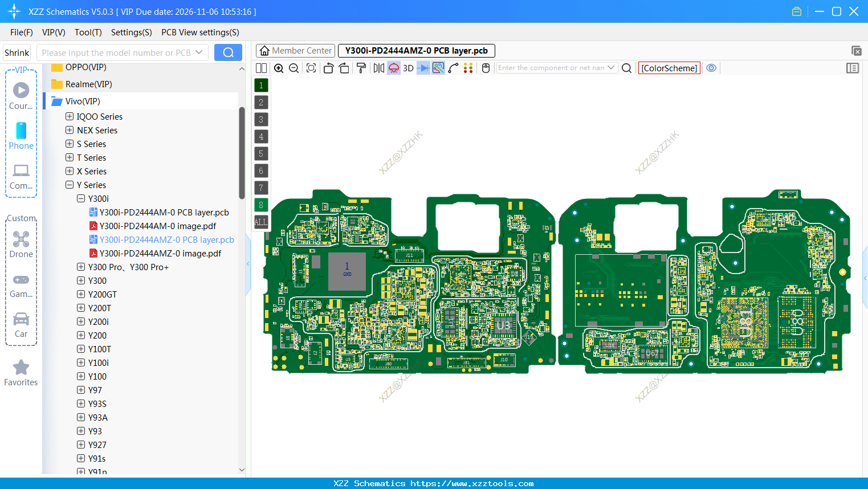This screenshot has width=868, height=489.
Task: Switch to 3D view mode
Action: (408, 68)
